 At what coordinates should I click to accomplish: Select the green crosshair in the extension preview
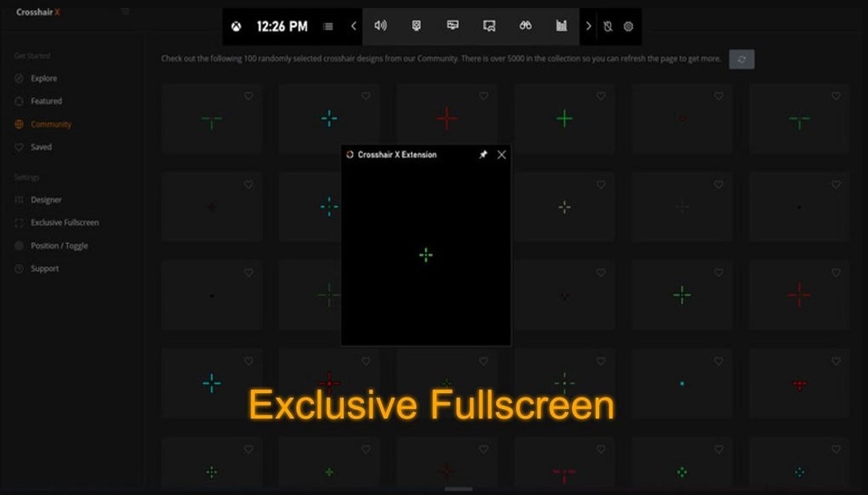[425, 255]
